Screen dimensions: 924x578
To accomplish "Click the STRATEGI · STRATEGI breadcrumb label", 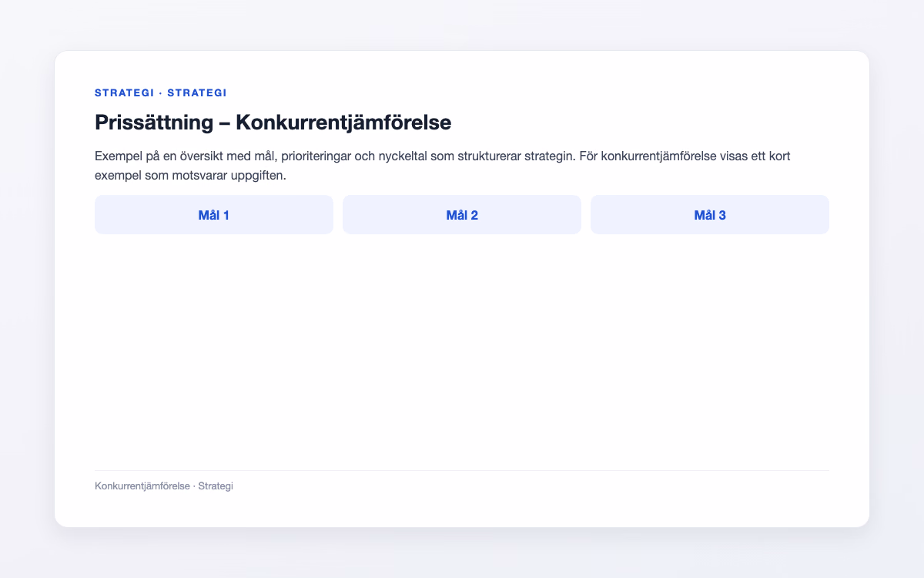I will 160,92.
